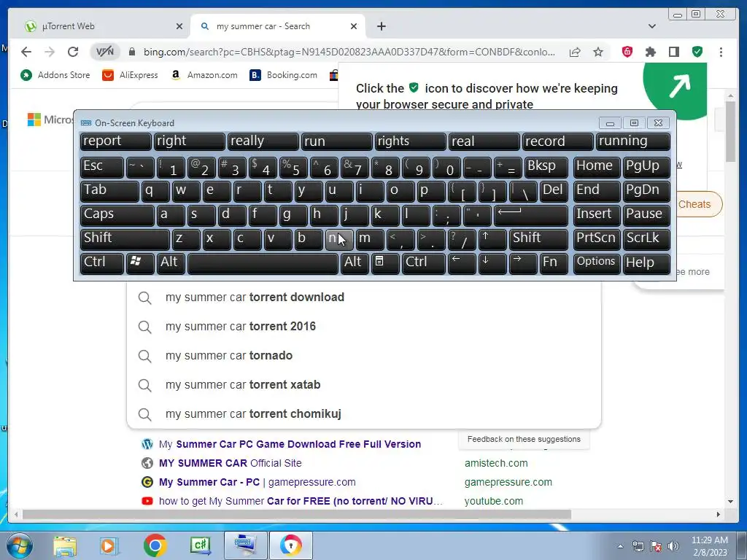Select suggestion 'my summer car torrent download'
The height and width of the screenshot is (560, 747).
364,297
